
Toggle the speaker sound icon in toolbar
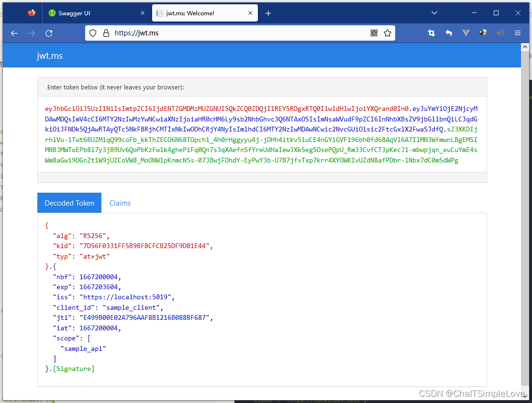500,33
